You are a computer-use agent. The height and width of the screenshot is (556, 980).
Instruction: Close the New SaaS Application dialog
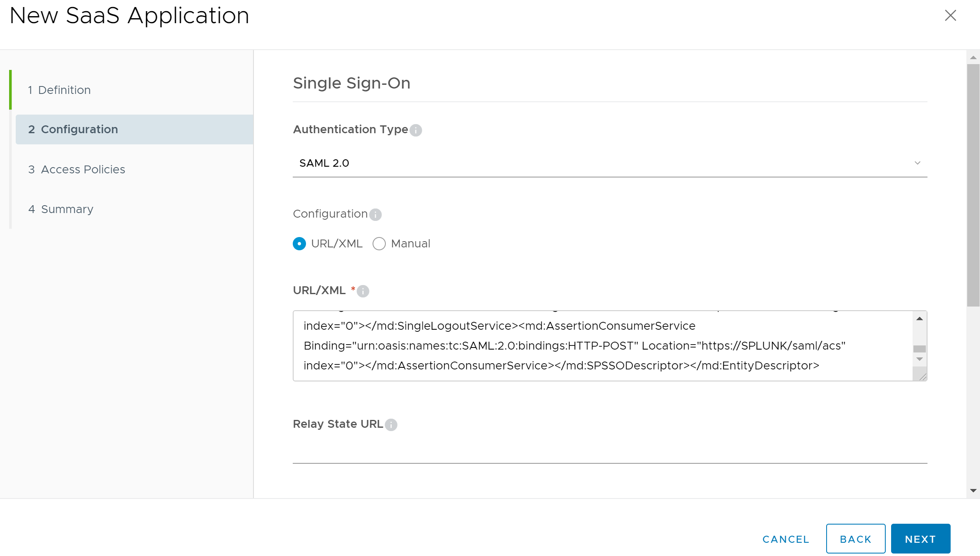[x=950, y=16]
